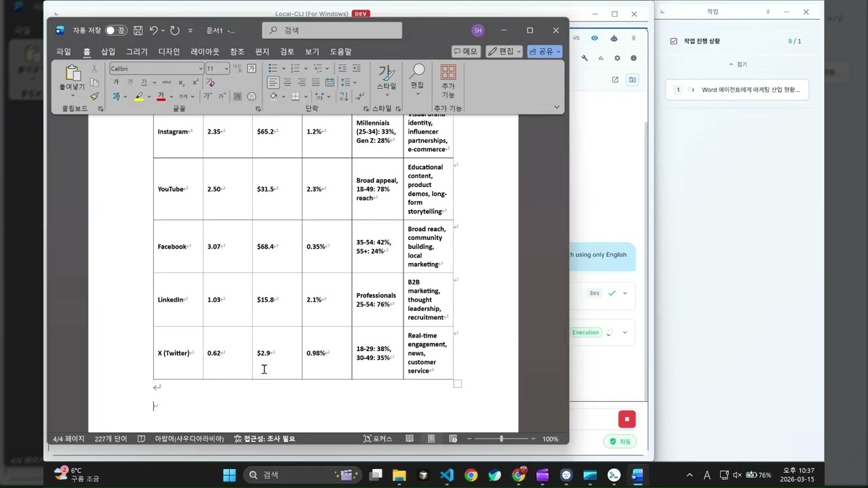Click Focus mode in status bar

coord(378,439)
